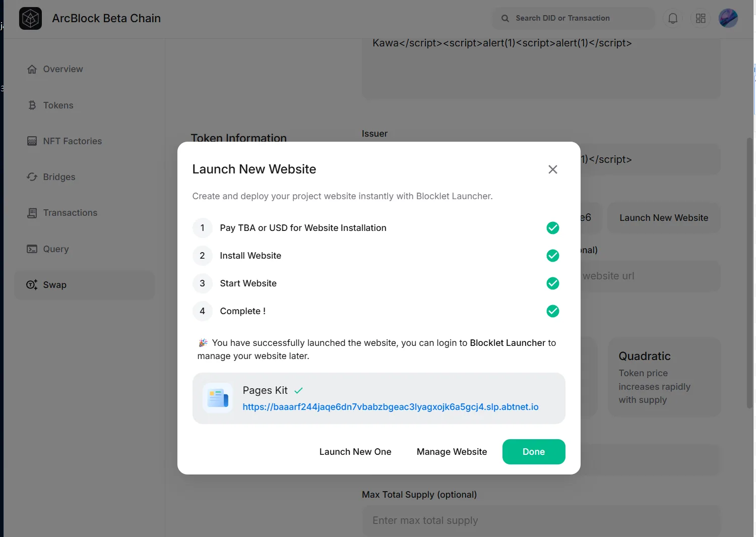Click the Launch New Website dialog title
Screen dimensions: 756x537
pyautogui.click(x=254, y=169)
